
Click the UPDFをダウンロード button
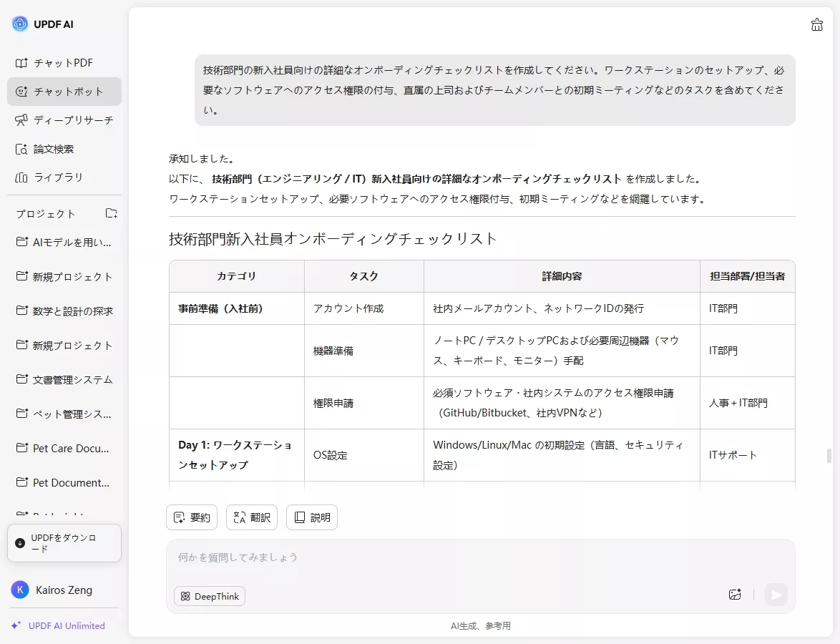click(64, 543)
